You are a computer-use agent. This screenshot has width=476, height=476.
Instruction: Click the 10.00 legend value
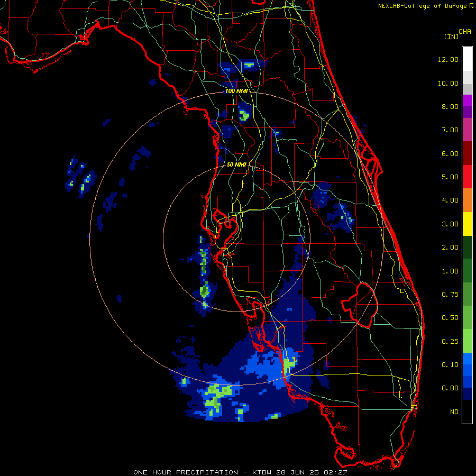click(448, 83)
